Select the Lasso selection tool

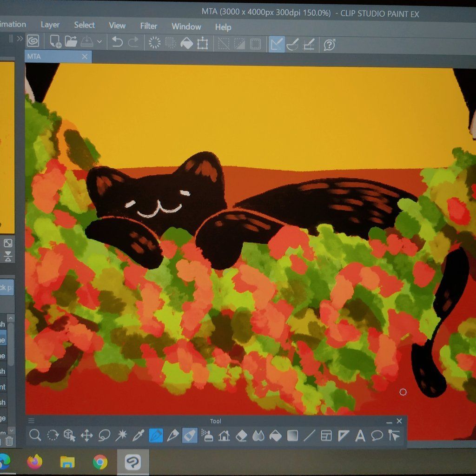click(x=104, y=436)
